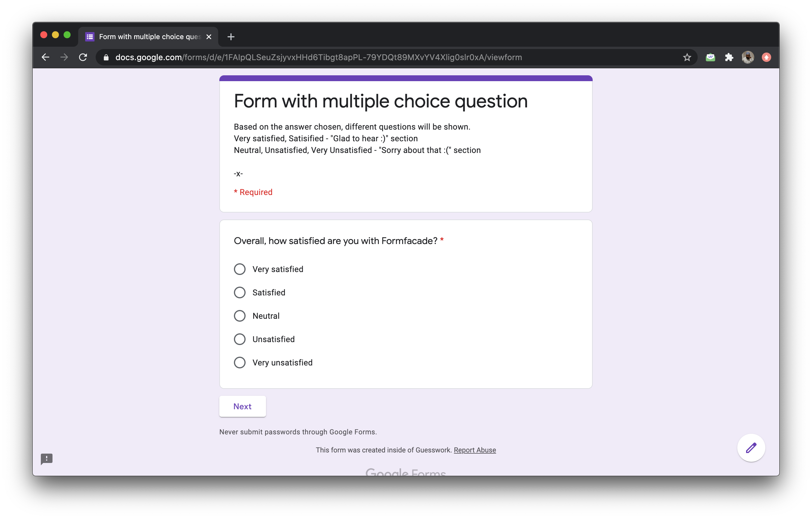Click the browser back arrow
The width and height of the screenshot is (812, 519).
coord(45,58)
